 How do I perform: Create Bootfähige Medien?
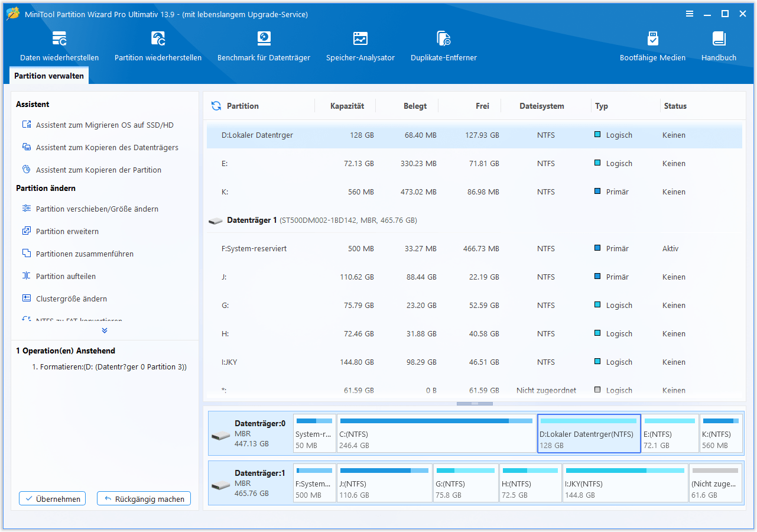point(652,47)
